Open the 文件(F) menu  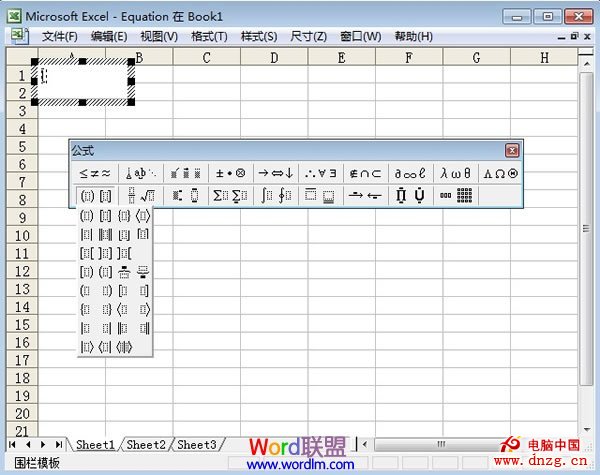[x=59, y=36]
